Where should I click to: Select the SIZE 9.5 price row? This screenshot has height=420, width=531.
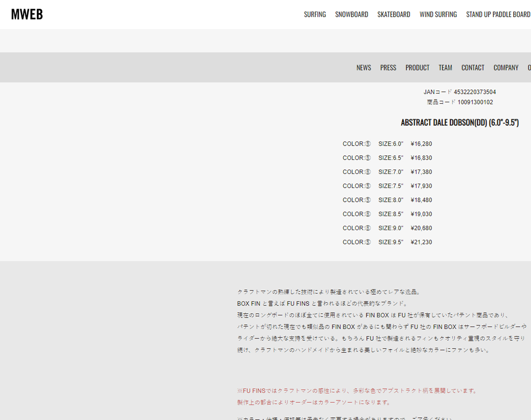click(387, 242)
